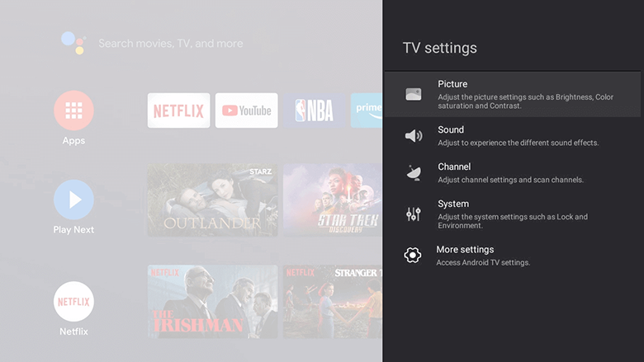Viewport: 644px width, 362px height.
Task: Click the Google Assistant icon
Action: tap(73, 43)
